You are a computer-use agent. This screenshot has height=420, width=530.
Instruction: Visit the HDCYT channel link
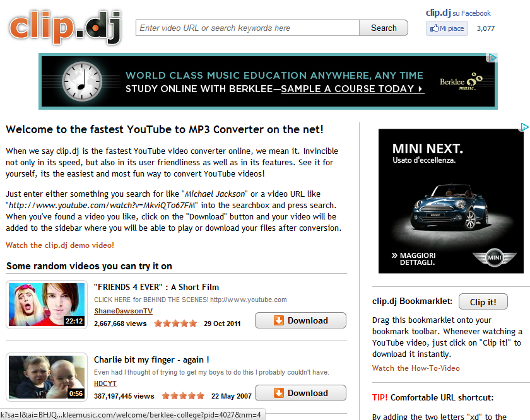(105, 383)
